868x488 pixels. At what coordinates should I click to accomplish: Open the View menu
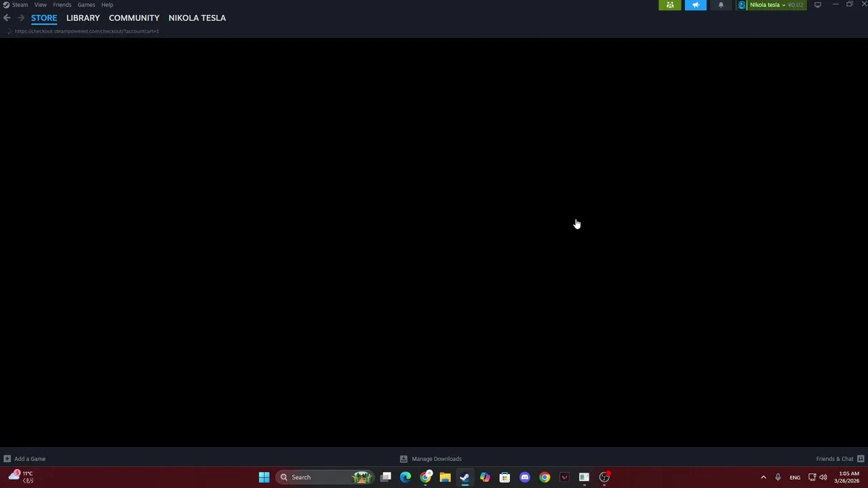pos(41,5)
